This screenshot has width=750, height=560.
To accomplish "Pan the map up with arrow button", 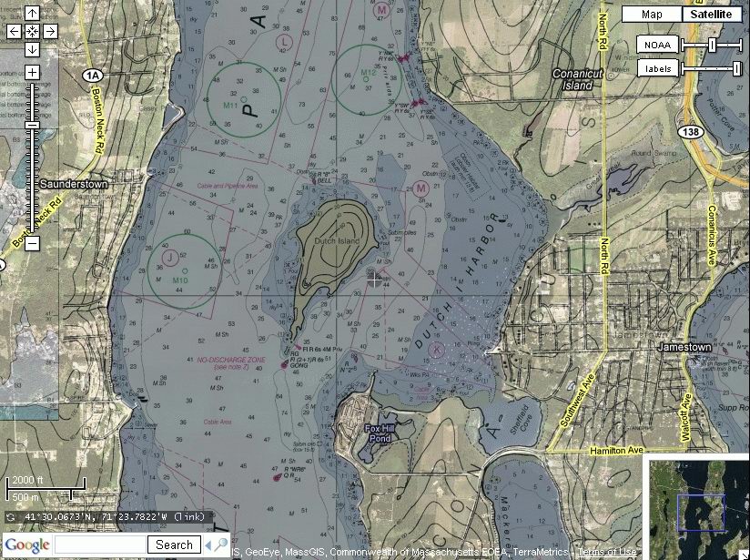I will click(32, 14).
